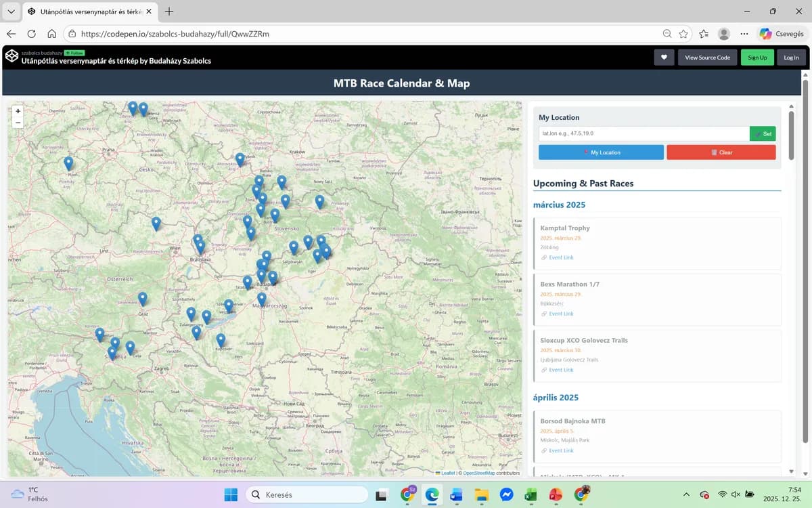Click the Log In button

point(791,58)
